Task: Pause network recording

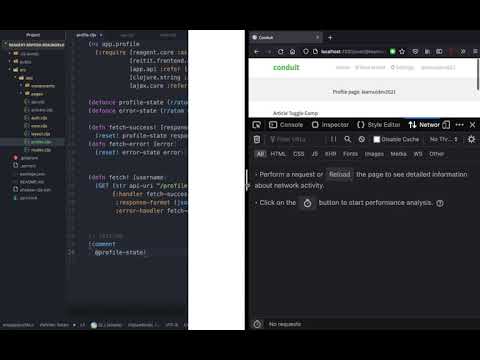Action: pos(333,139)
